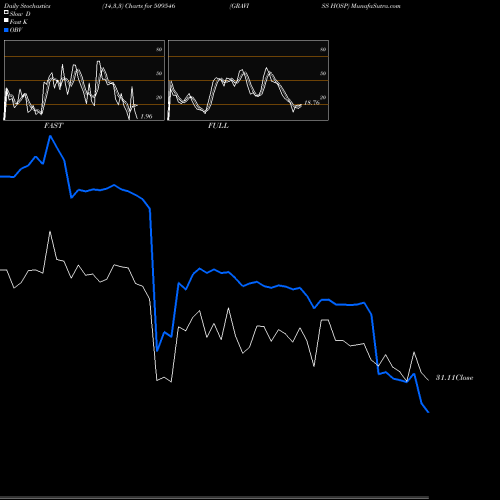Viewport: 500px width, 500px height.
Task: Click the 'FAST' chart label
Action: [53, 126]
